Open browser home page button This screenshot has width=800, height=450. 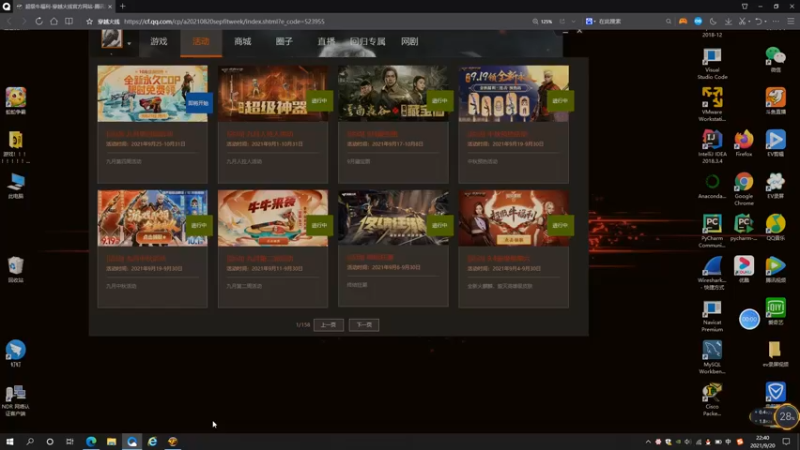point(54,21)
